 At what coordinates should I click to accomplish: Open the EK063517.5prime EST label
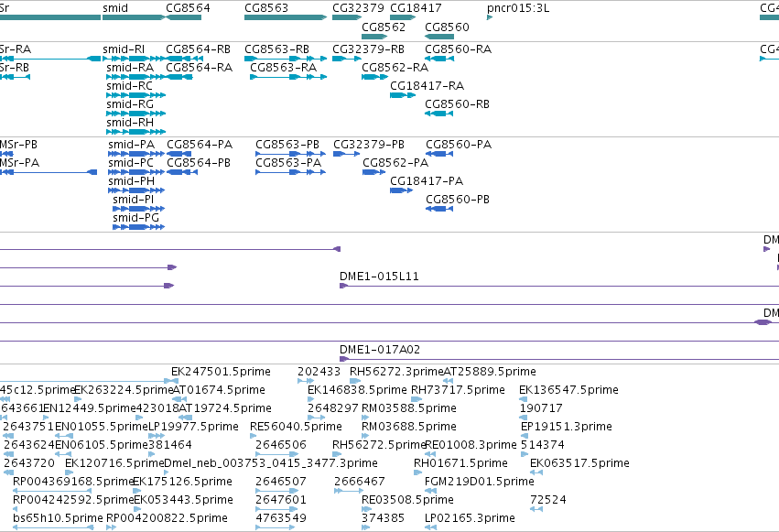(x=579, y=463)
